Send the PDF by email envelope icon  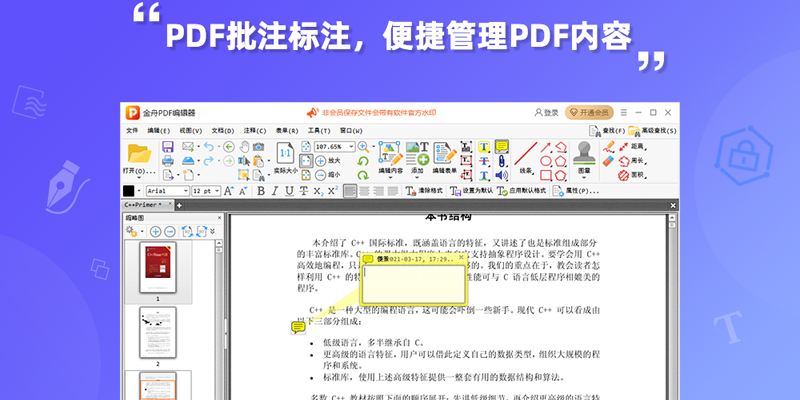[x=188, y=147]
